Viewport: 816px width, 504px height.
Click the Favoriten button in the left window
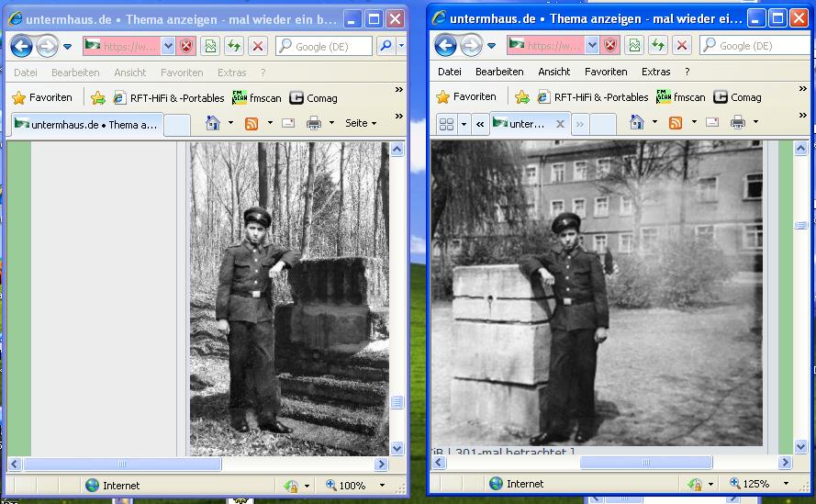(x=42, y=98)
